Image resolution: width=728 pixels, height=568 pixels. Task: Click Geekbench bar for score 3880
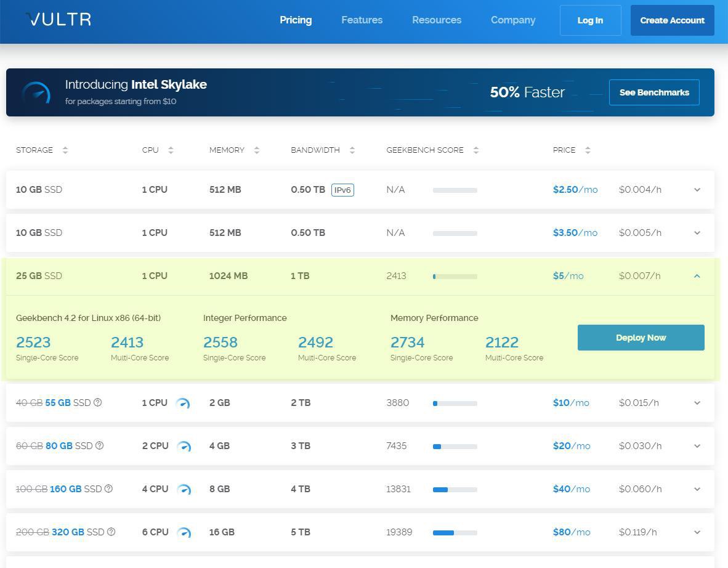pos(455,404)
